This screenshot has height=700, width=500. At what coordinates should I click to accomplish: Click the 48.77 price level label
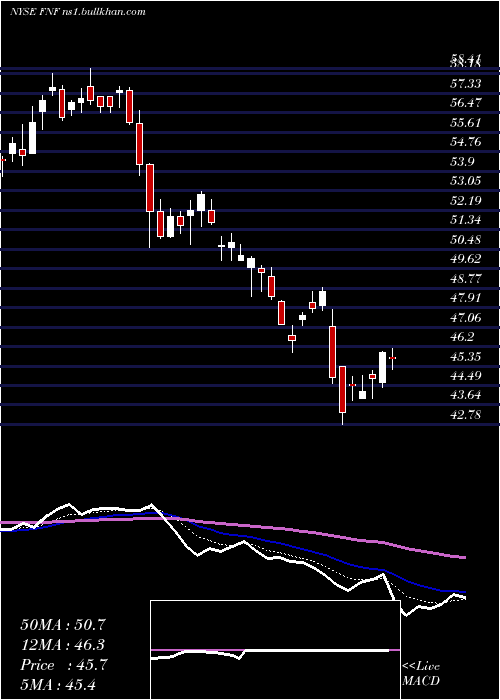[x=466, y=279]
